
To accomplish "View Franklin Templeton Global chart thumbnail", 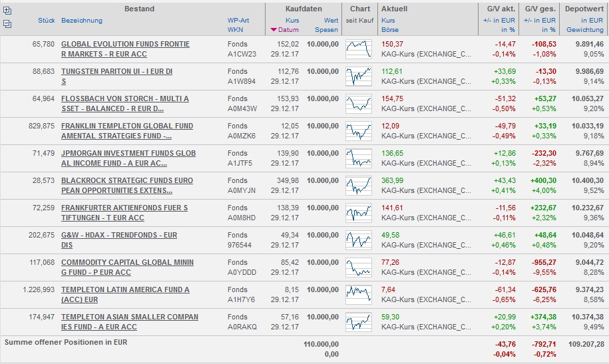I will [x=359, y=131].
